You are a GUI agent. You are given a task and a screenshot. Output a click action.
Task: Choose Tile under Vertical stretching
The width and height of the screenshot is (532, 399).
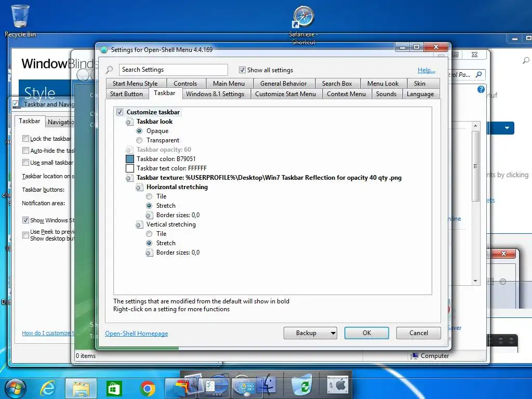tap(149, 234)
